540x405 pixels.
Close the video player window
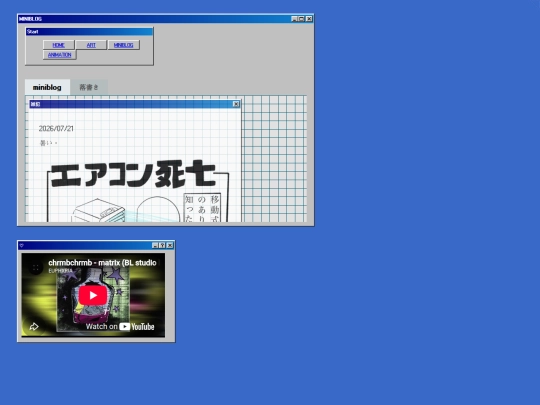170,245
